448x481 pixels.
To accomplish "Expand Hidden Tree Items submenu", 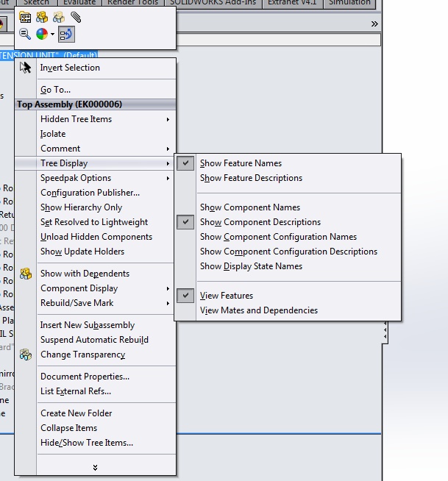I will click(x=96, y=119).
